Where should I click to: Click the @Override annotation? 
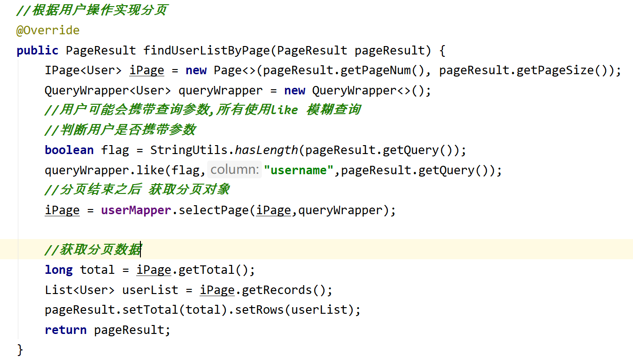[x=48, y=31]
